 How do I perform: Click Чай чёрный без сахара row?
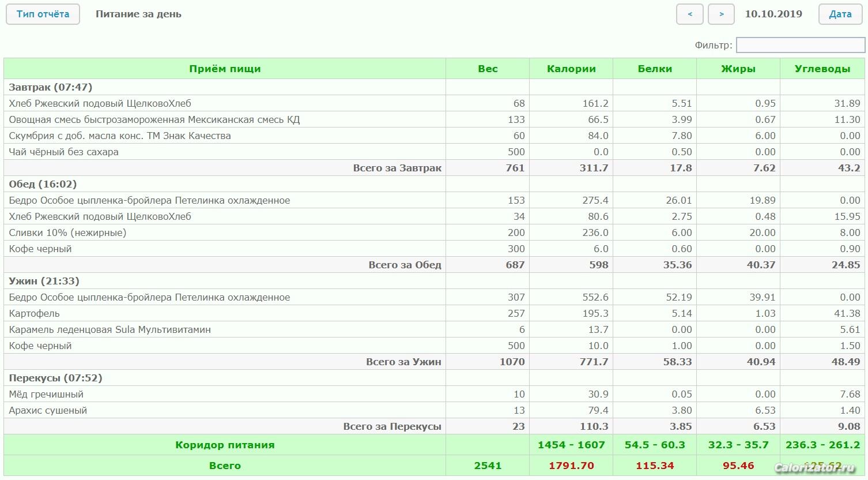point(435,152)
